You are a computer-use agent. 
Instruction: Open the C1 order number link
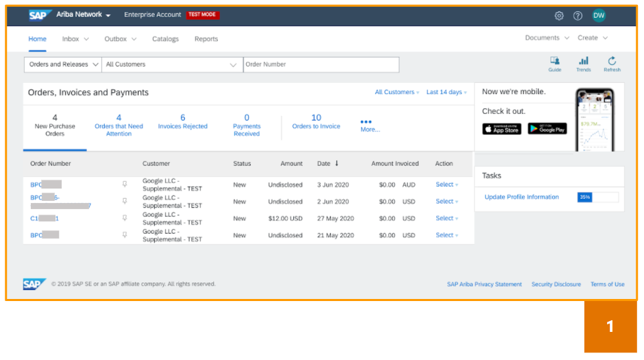click(x=45, y=218)
